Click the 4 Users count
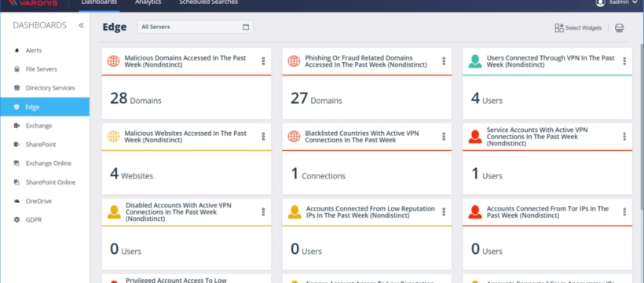The width and height of the screenshot is (644, 283). (486, 99)
